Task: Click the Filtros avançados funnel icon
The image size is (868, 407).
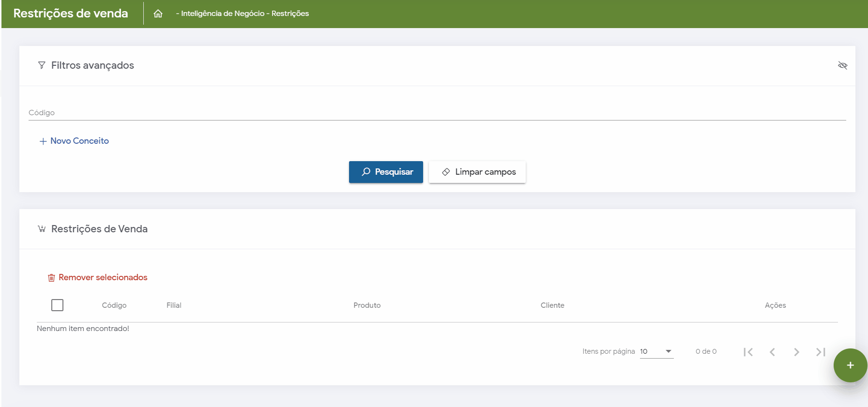Action: pos(42,65)
